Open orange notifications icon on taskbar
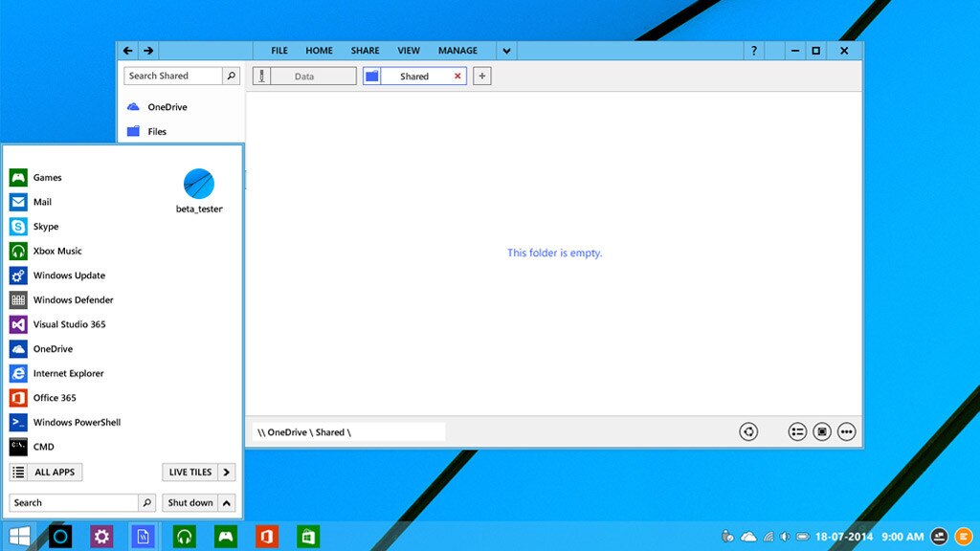 964,536
